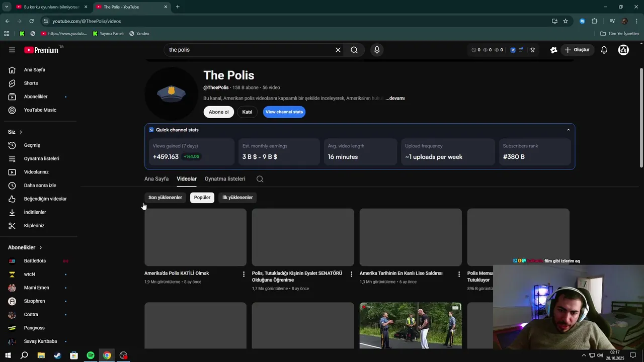Open the account avatar menu

(623, 50)
